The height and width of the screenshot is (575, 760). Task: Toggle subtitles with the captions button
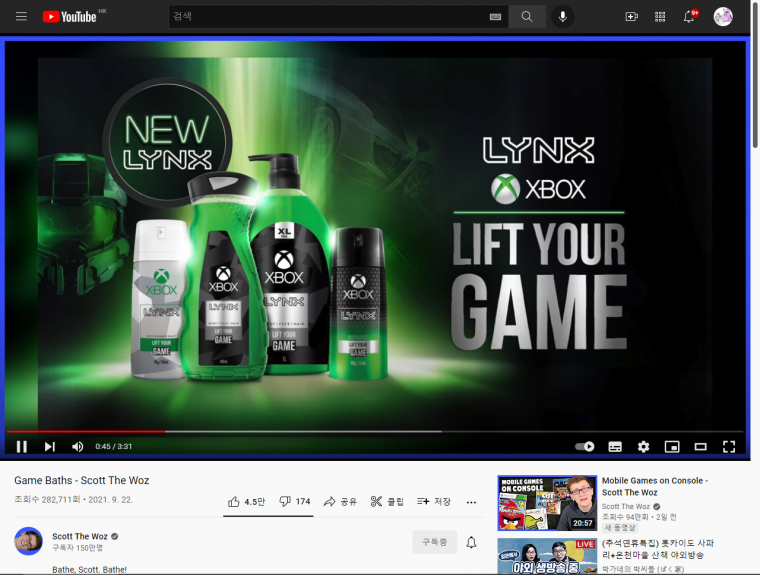coord(615,447)
